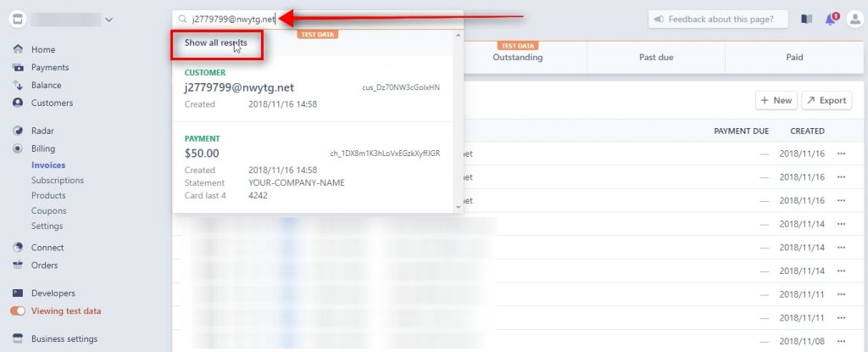
Task: Click the Home icon in sidebar
Action: point(18,50)
